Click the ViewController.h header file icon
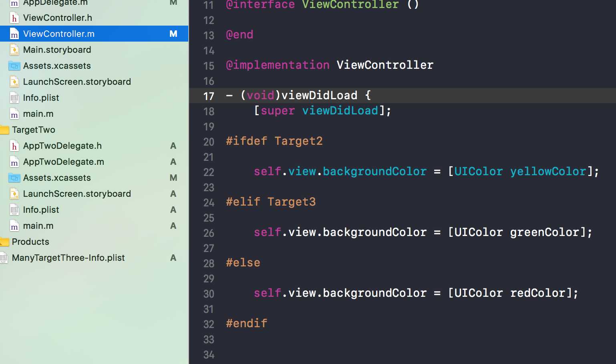Image resolution: width=616 pixels, height=364 pixels. coord(14,18)
